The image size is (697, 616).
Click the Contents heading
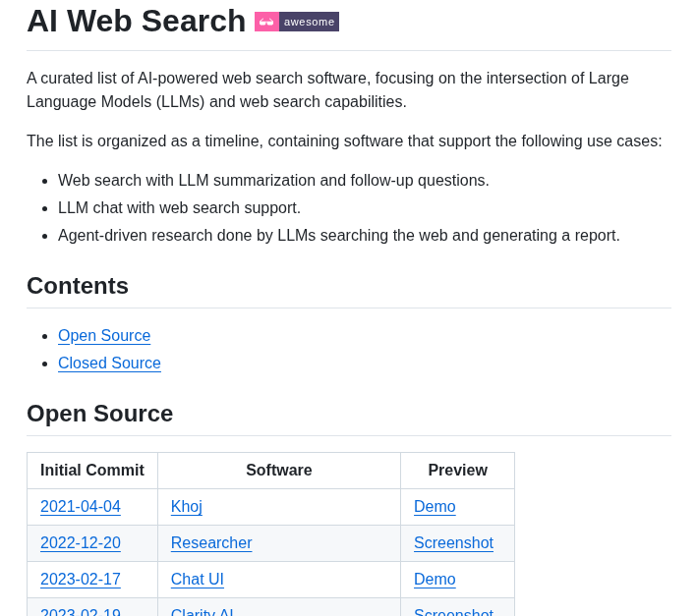(78, 286)
